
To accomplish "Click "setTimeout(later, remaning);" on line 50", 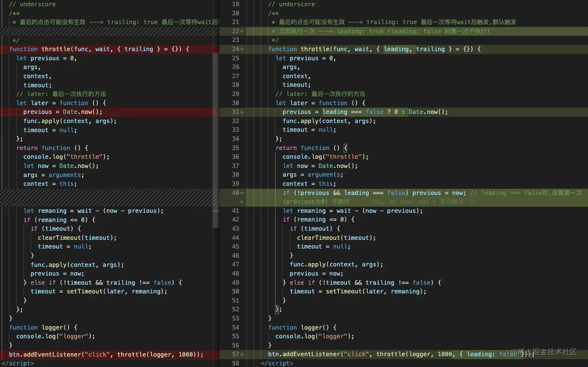I will coord(376,291).
